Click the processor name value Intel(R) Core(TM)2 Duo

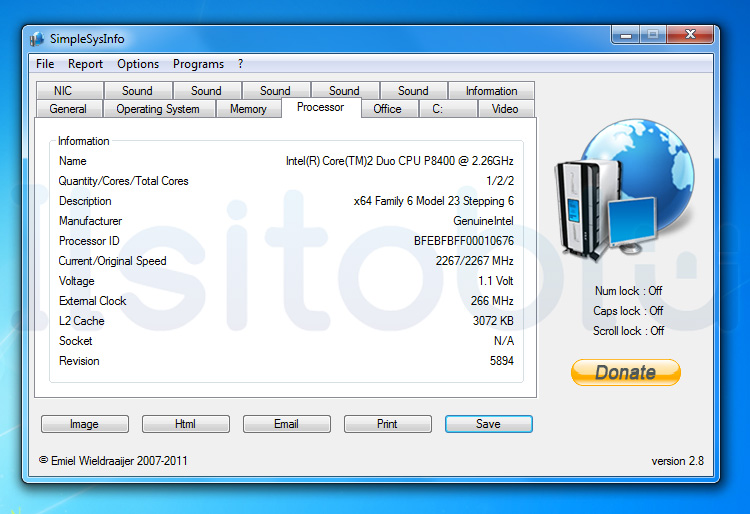[399, 161]
